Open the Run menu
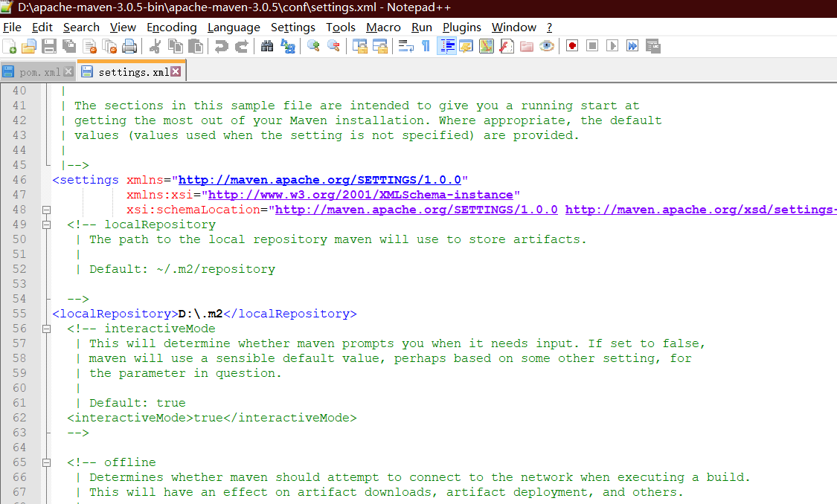 tap(422, 28)
